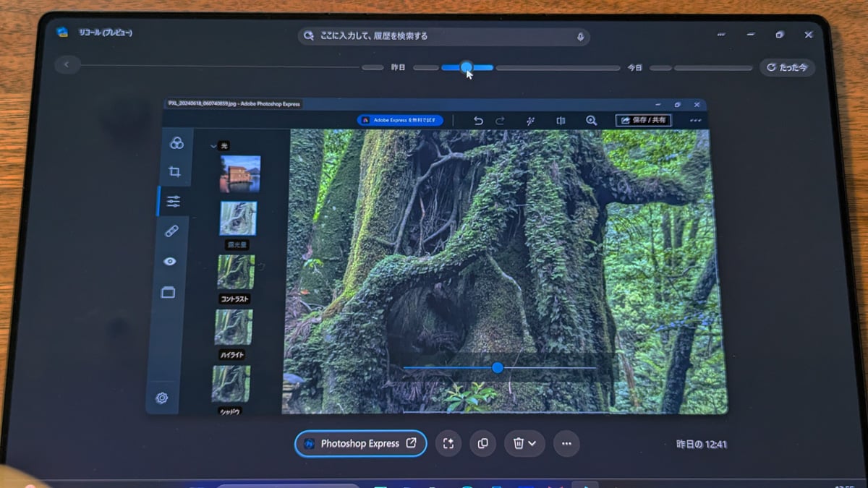Open snapshot in Photoshop Express button
868x488 pixels.
360,443
